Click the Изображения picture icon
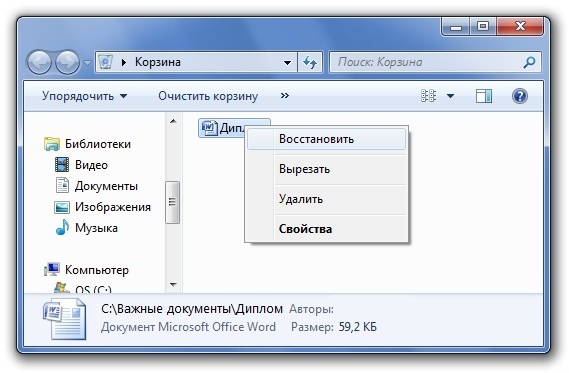The height and width of the screenshot is (373, 569). (x=62, y=207)
